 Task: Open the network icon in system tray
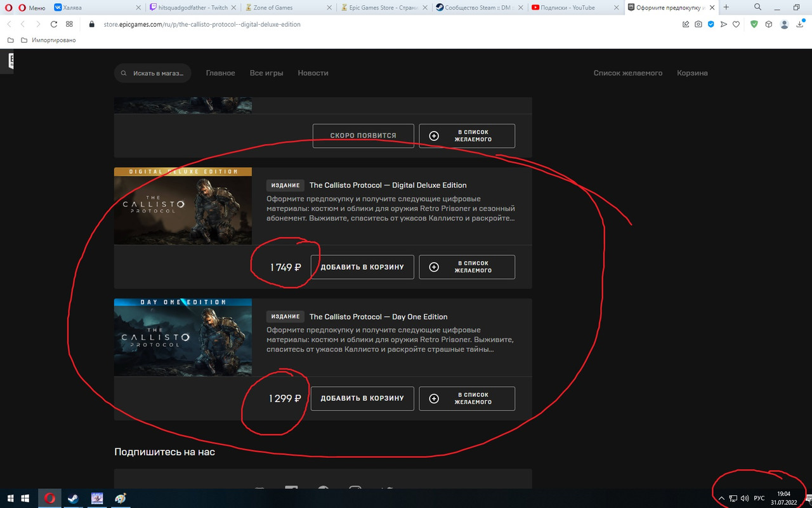tap(733, 498)
